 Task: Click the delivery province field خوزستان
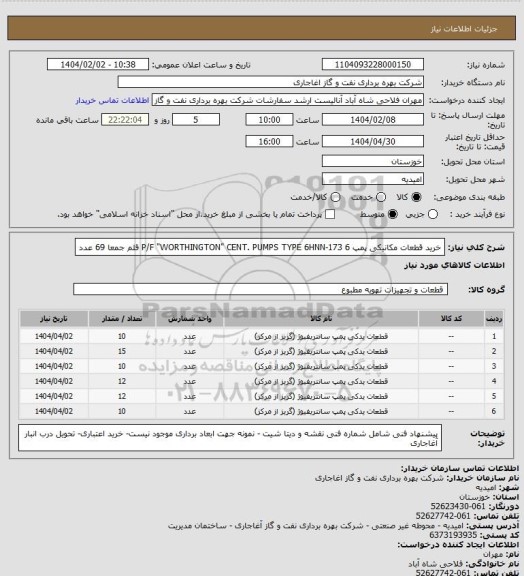373,161
